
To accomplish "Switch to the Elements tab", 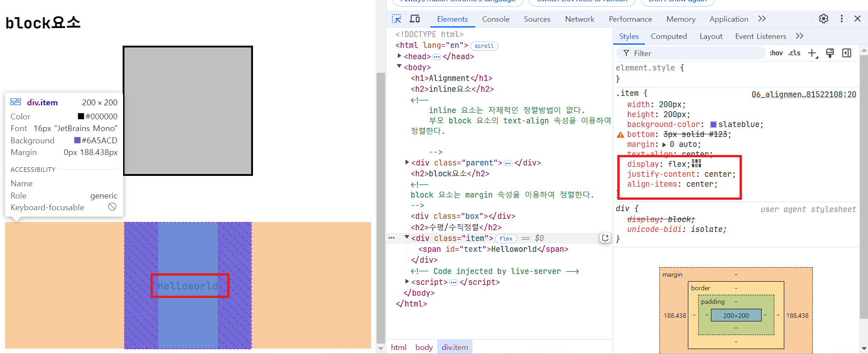I will (x=453, y=19).
